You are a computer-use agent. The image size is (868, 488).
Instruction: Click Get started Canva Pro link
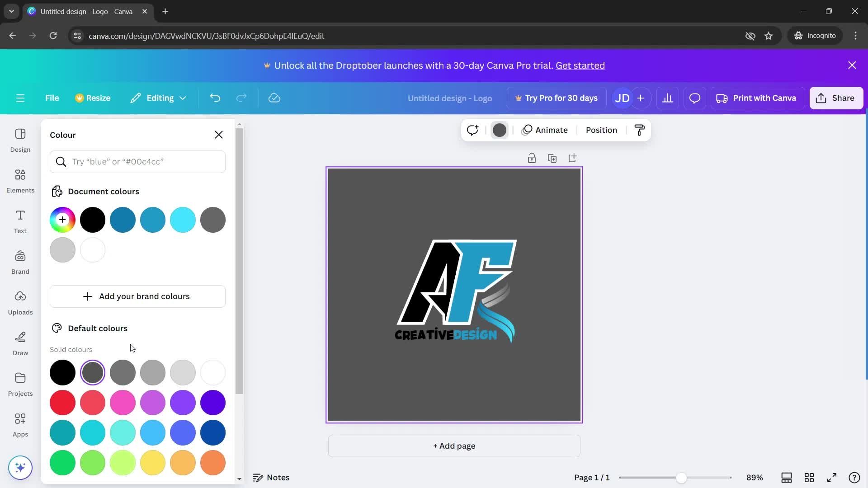(x=580, y=65)
